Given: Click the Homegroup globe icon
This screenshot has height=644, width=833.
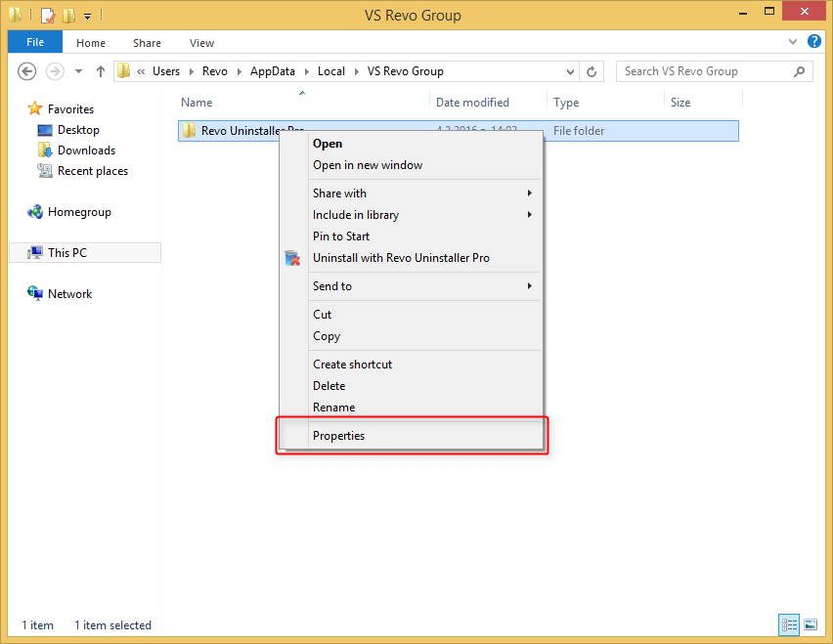Looking at the screenshot, I should click(x=35, y=212).
